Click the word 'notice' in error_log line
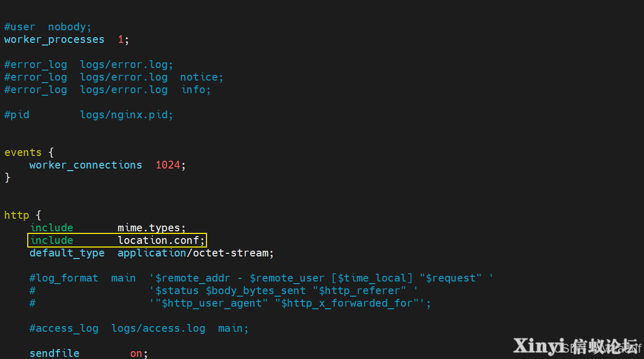The height and width of the screenshot is (359, 644). pos(199,77)
